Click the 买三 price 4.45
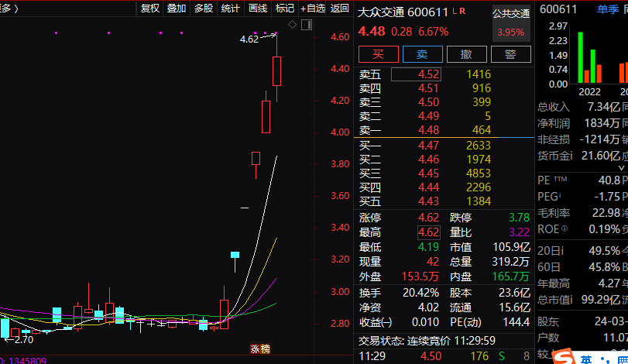Image resolution: width=628 pixels, height=364 pixels. [428, 173]
